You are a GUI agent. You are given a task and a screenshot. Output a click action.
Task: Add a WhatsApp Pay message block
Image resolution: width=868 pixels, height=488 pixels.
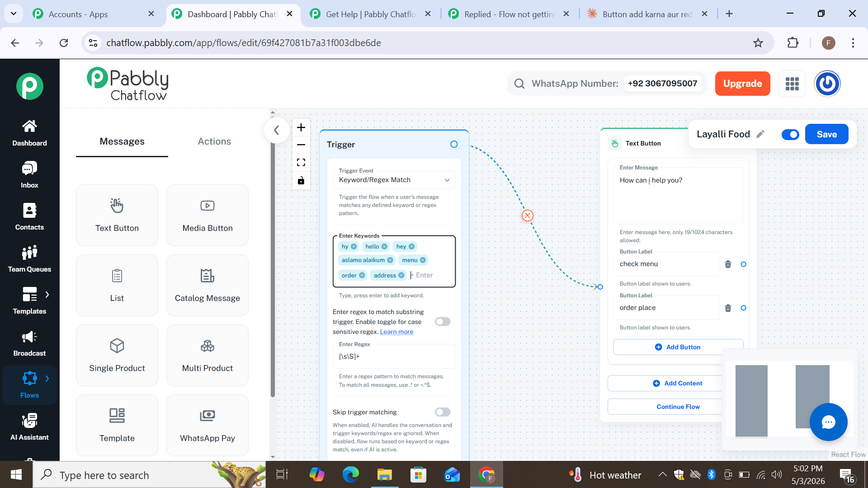click(x=208, y=425)
